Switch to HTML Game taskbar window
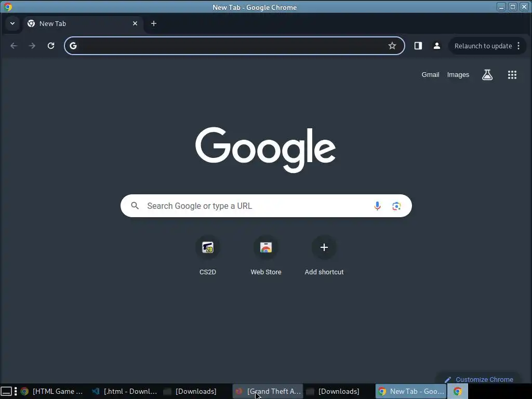This screenshot has height=399, width=532. click(x=52, y=391)
